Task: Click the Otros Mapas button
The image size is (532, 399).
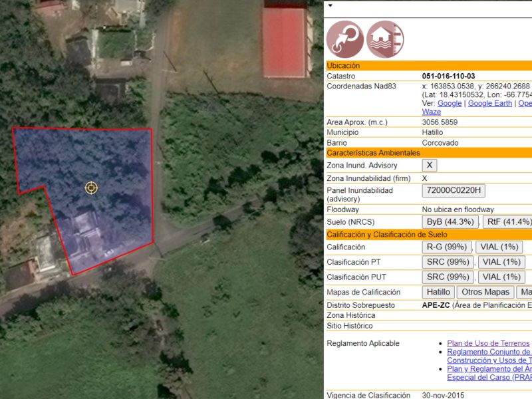Action: pyautogui.click(x=485, y=292)
